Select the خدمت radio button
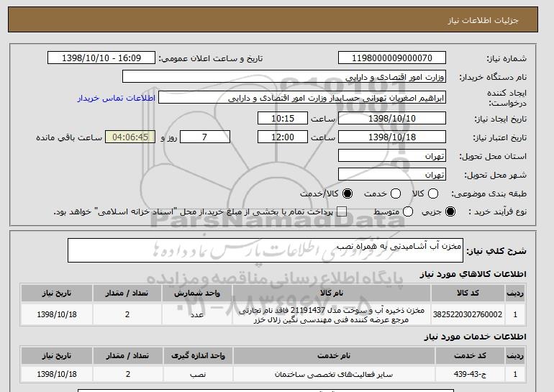Image resolution: width=554 pixels, height=392 pixels. 396,193
